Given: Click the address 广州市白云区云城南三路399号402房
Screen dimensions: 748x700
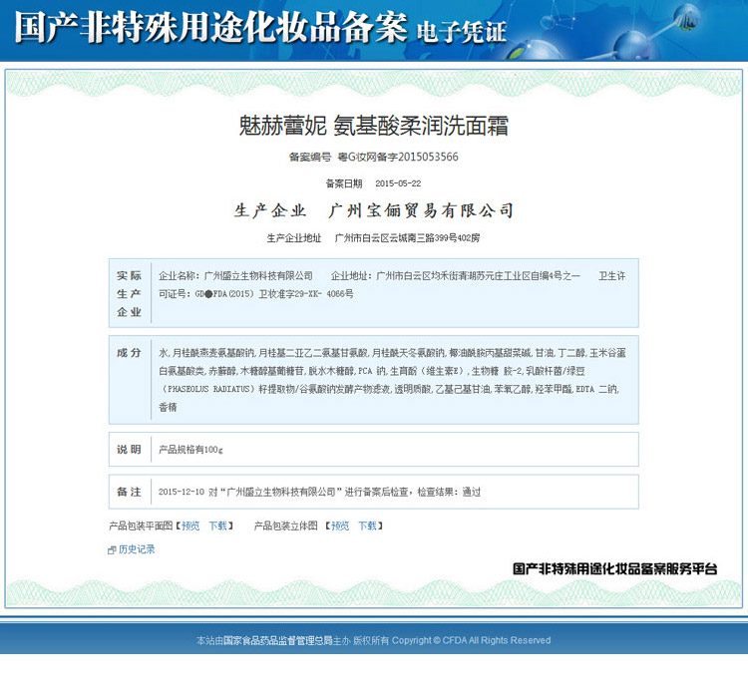Looking at the screenshot, I should point(407,238).
